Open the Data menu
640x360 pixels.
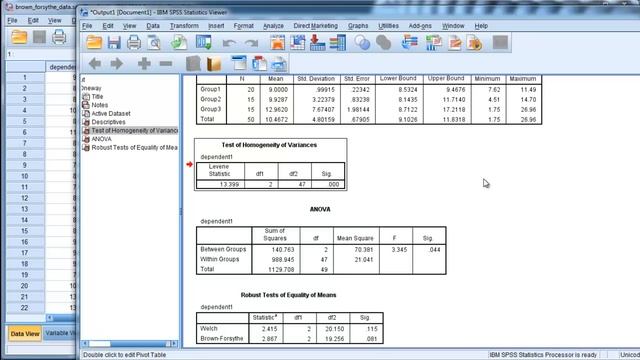(x=153, y=26)
